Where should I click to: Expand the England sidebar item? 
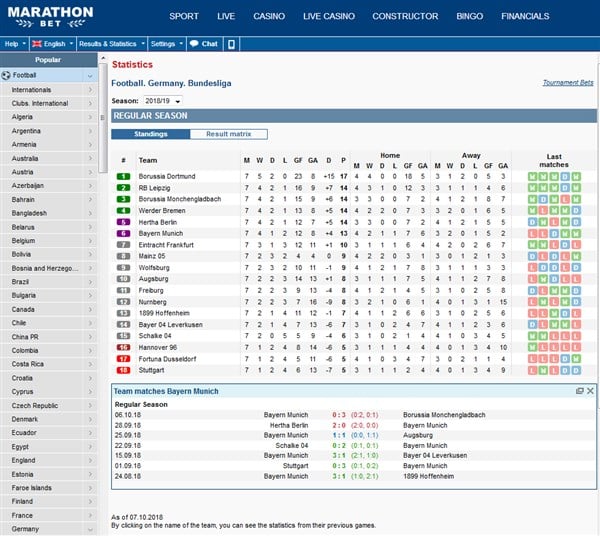tap(90, 460)
